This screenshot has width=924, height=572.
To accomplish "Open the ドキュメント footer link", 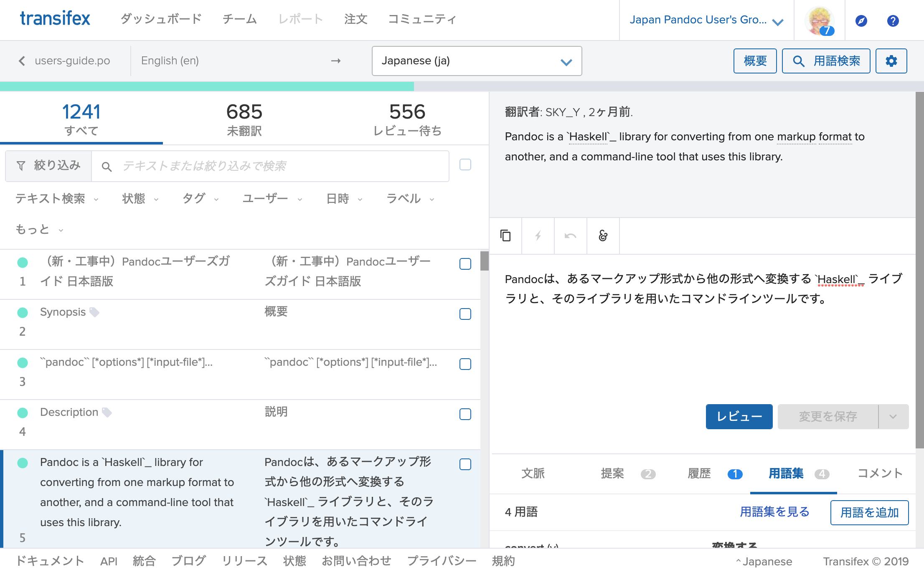I will coord(50,561).
